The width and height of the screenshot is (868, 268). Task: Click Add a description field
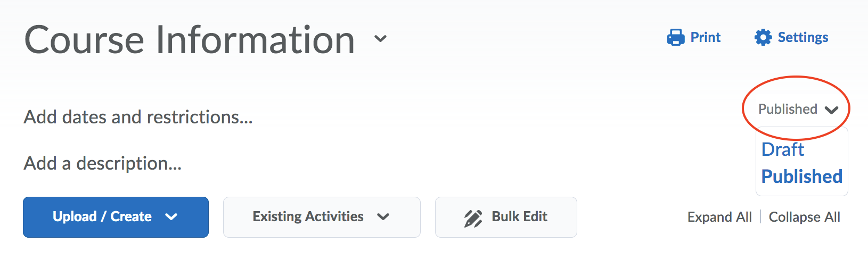click(103, 163)
